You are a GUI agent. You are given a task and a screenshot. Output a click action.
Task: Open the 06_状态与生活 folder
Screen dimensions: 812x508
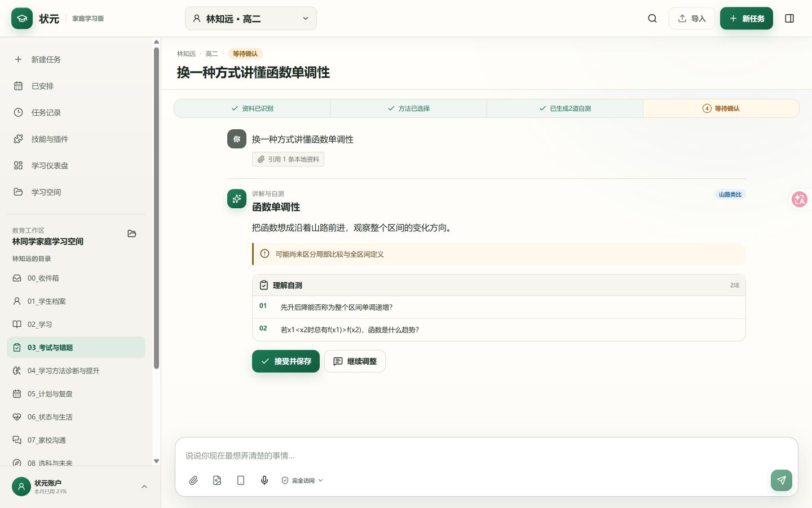[x=76, y=417]
